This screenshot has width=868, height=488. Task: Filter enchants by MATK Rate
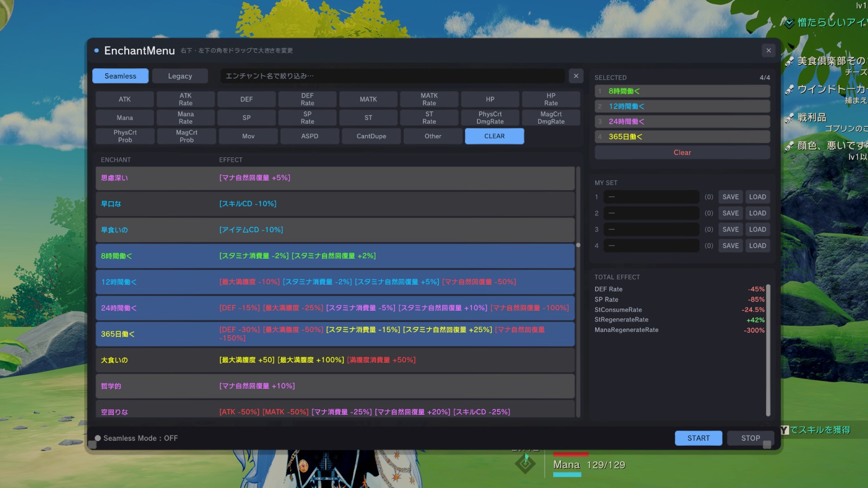point(429,99)
